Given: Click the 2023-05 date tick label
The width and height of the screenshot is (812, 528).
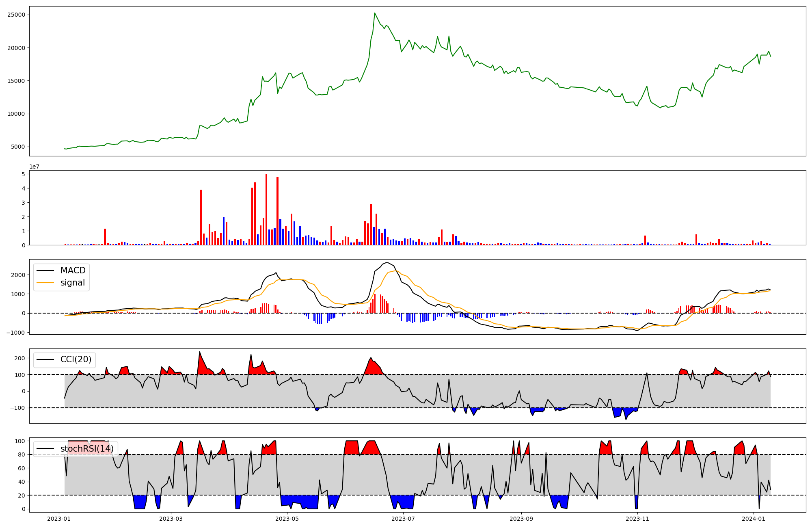Looking at the screenshot, I should pyautogui.click(x=287, y=519).
